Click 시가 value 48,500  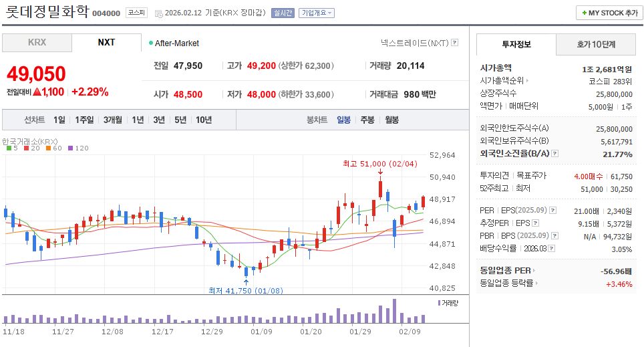(188, 94)
